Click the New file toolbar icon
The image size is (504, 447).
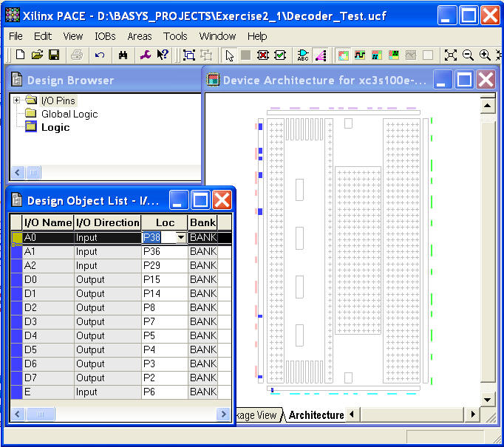[x=20, y=55]
